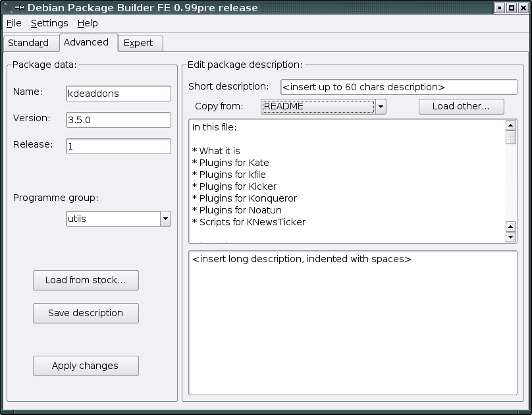Click Load other button

(462, 107)
